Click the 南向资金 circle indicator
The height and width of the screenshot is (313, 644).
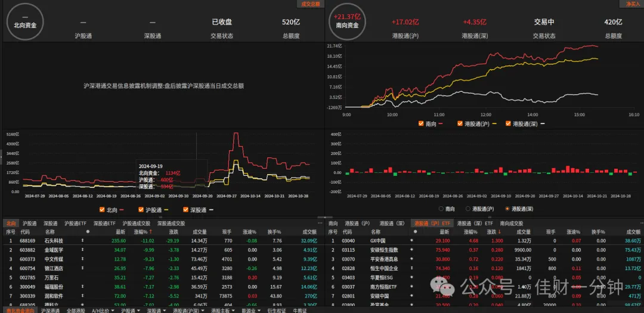347,22
